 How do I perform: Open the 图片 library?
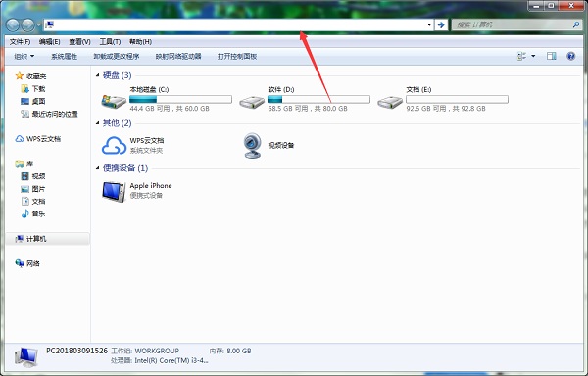[38, 189]
